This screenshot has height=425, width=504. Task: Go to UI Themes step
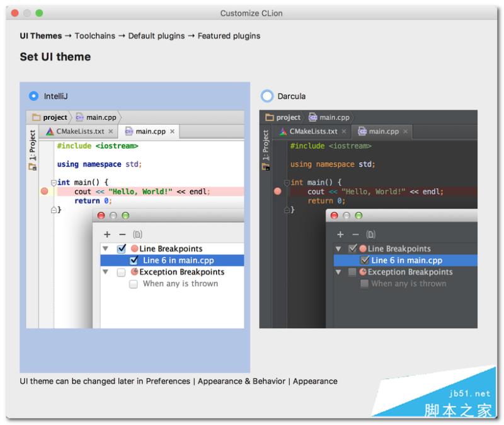(x=41, y=36)
